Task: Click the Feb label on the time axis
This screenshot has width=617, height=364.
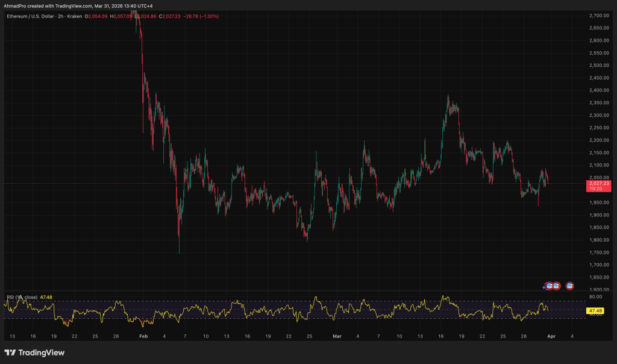Action: (x=143, y=336)
